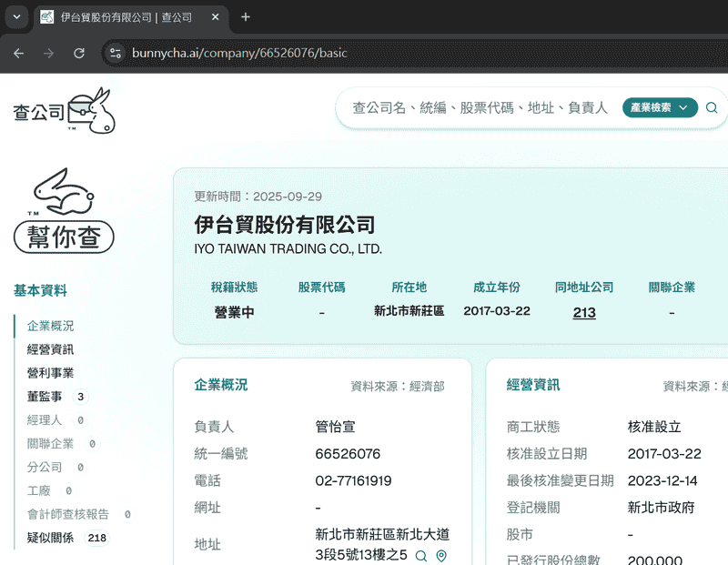Expand the 產業檢索 dropdown
The width and height of the screenshot is (728, 565).
(x=660, y=107)
